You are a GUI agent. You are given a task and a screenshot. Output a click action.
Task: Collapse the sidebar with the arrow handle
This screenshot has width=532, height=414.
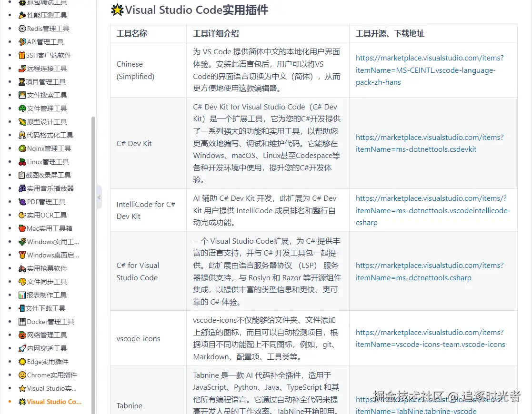(99, 197)
